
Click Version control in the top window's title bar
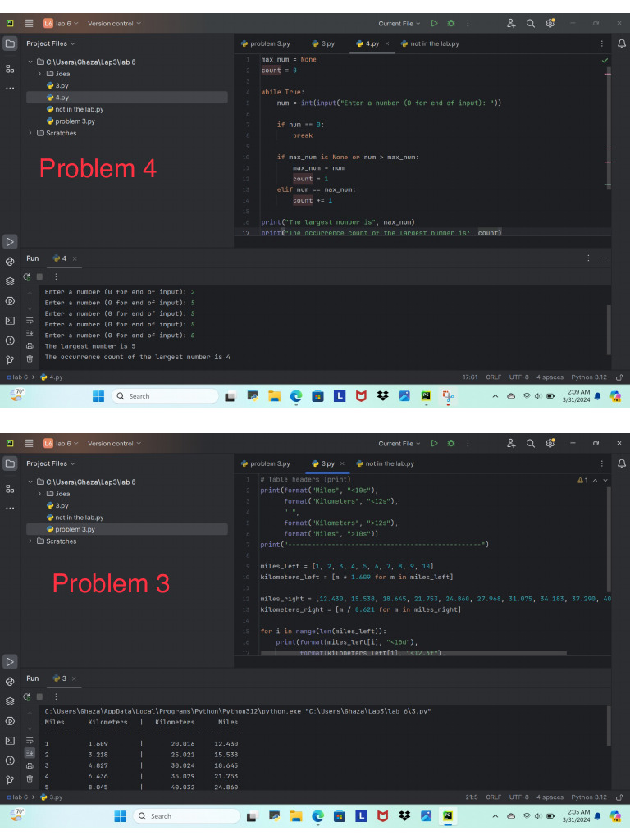coord(114,23)
